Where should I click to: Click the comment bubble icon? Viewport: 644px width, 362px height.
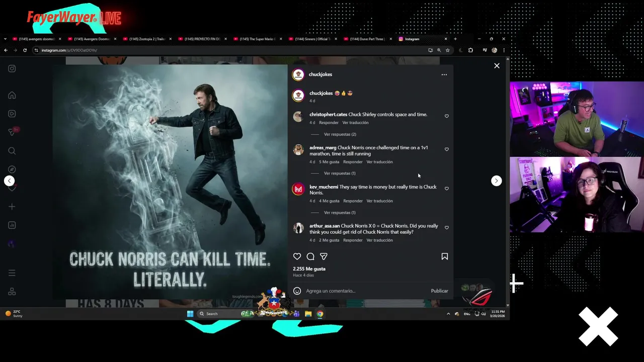coord(310,256)
